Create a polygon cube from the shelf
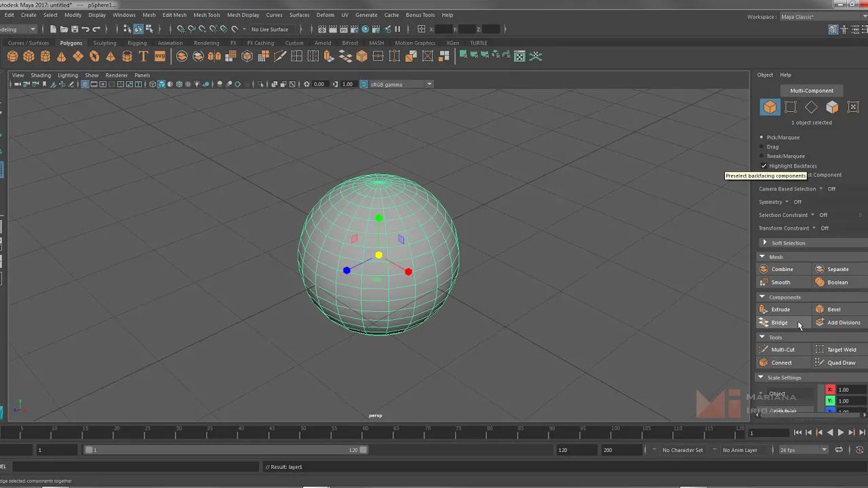Screen dimensions: 868x488 (x=29, y=56)
